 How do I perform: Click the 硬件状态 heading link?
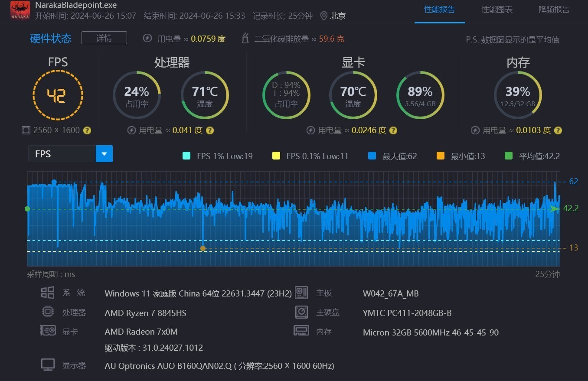(51, 39)
